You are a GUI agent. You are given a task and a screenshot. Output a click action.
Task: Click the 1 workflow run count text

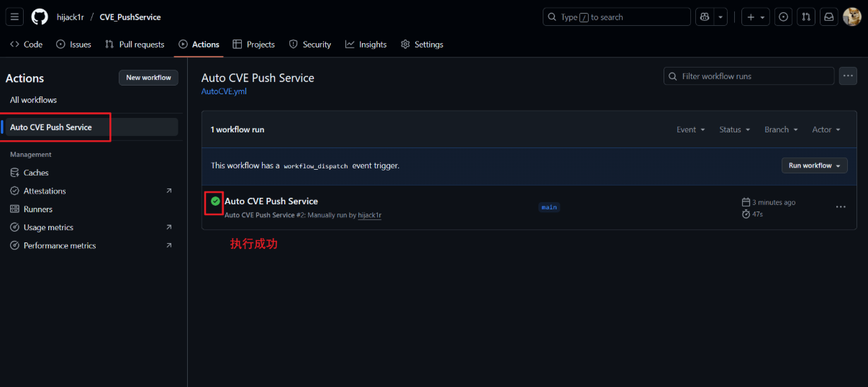238,129
